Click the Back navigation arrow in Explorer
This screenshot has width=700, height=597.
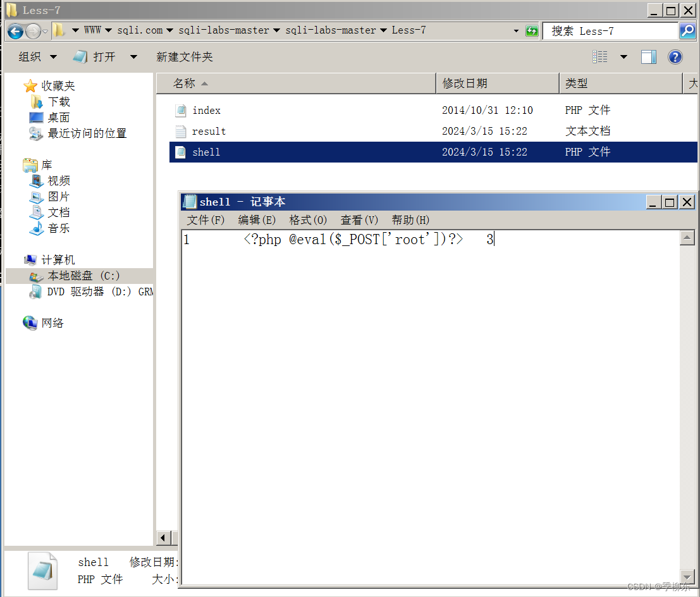click(15, 31)
